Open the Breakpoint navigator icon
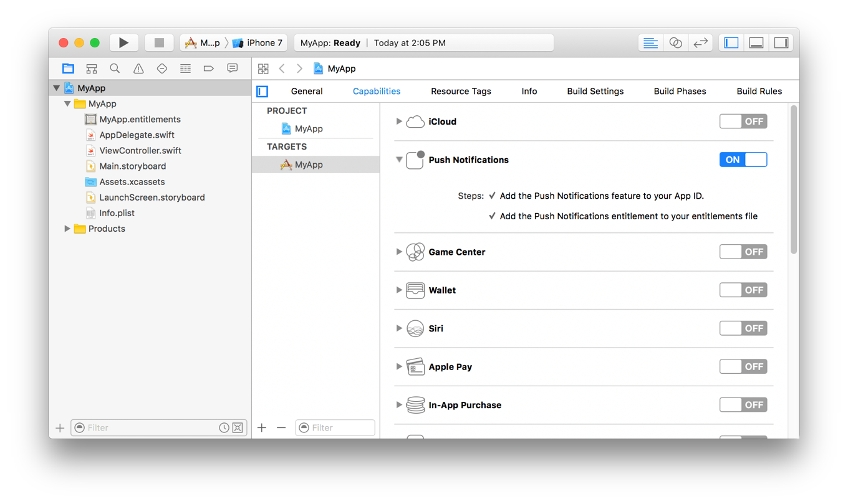Screen dimensions: 848x504 (208, 69)
